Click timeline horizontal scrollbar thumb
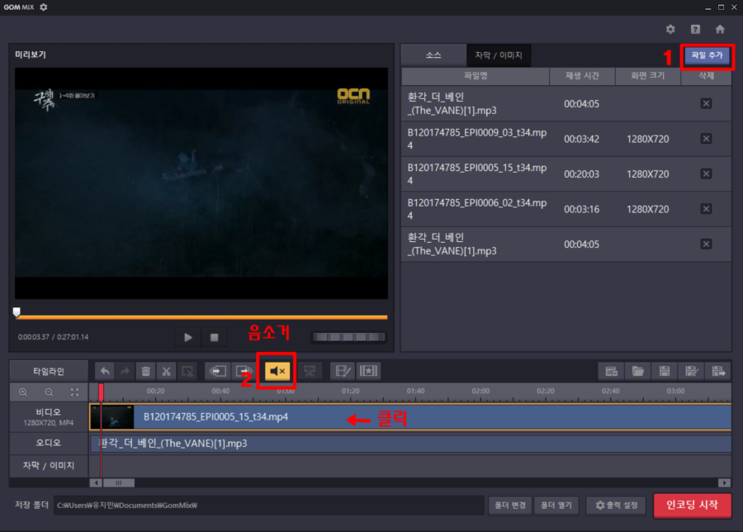 [118, 483]
